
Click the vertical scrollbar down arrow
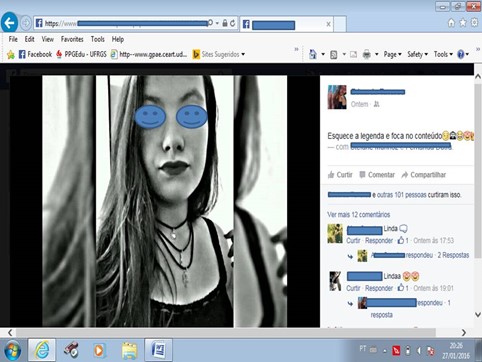478,314
